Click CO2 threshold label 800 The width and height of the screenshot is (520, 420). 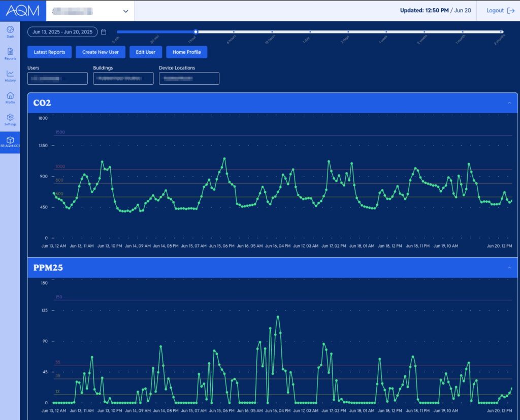point(59,180)
